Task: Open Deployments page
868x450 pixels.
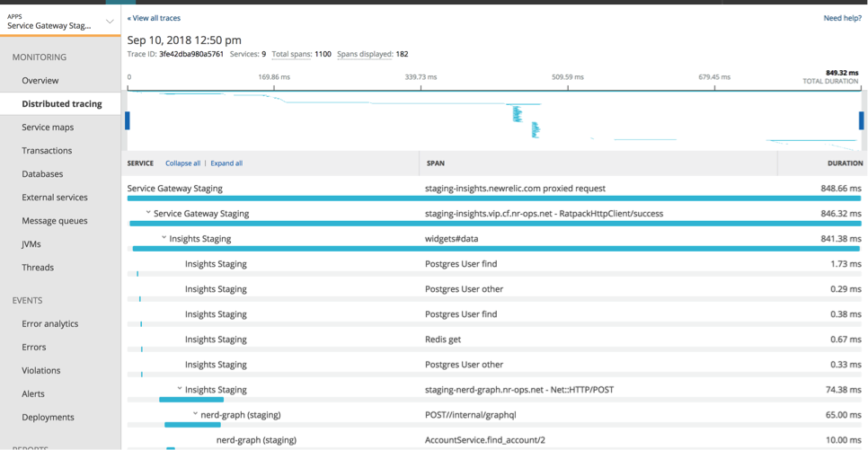Action: pyautogui.click(x=48, y=418)
